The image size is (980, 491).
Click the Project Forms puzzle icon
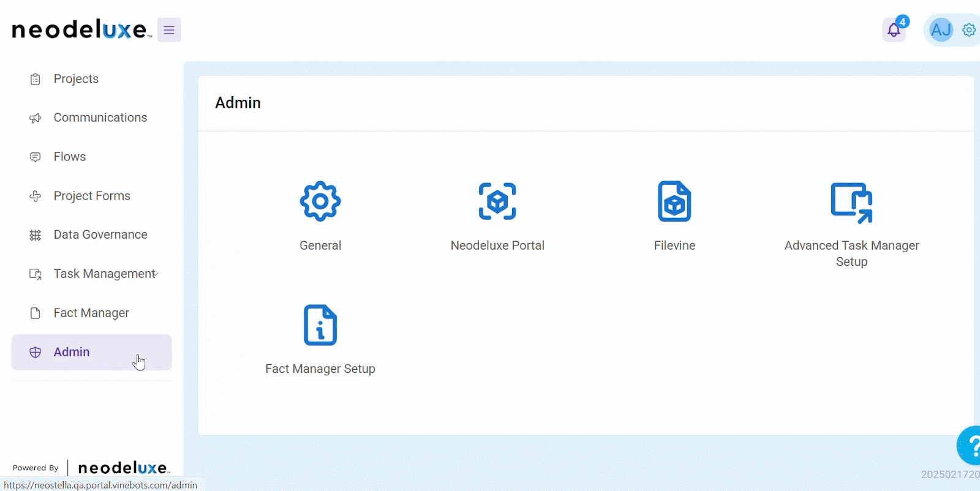click(x=36, y=196)
